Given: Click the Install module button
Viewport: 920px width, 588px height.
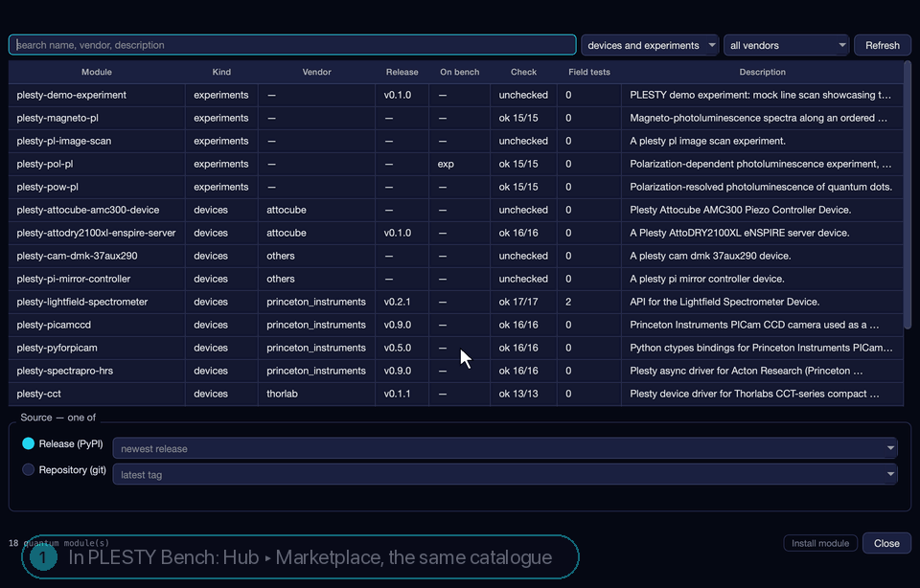Looking at the screenshot, I should (820, 543).
